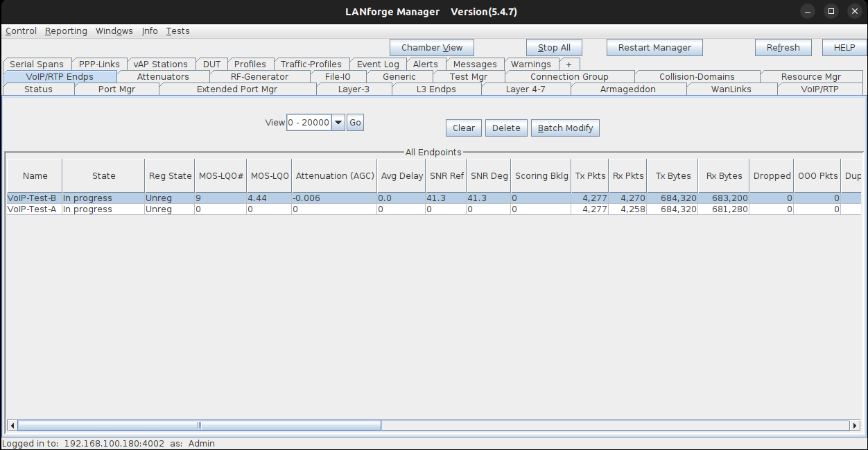The width and height of the screenshot is (868, 450).
Task: Add a tab with the plus tab
Action: [x=569, y=64]
